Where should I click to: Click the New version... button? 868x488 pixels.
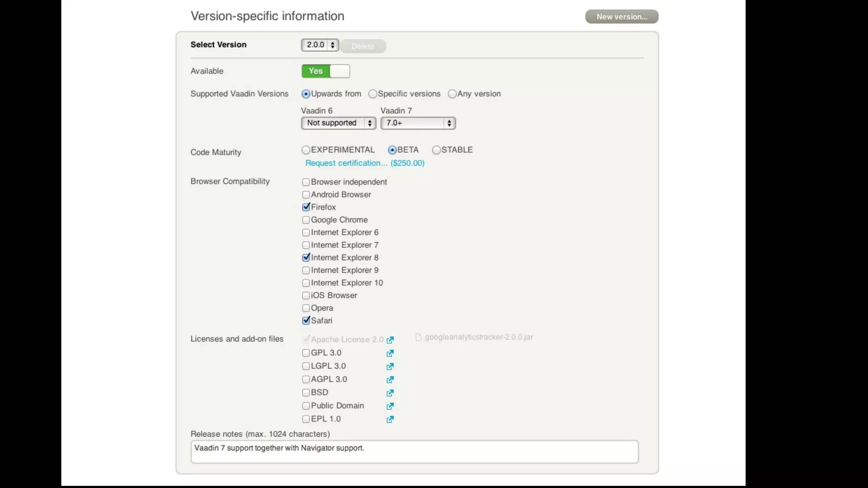(621, 17)
